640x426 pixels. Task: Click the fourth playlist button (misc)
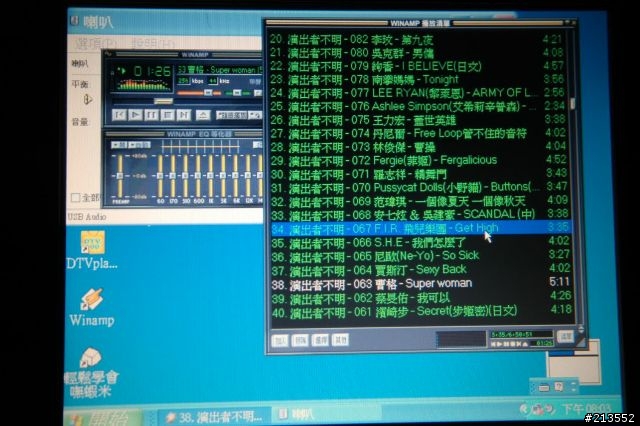340,340
